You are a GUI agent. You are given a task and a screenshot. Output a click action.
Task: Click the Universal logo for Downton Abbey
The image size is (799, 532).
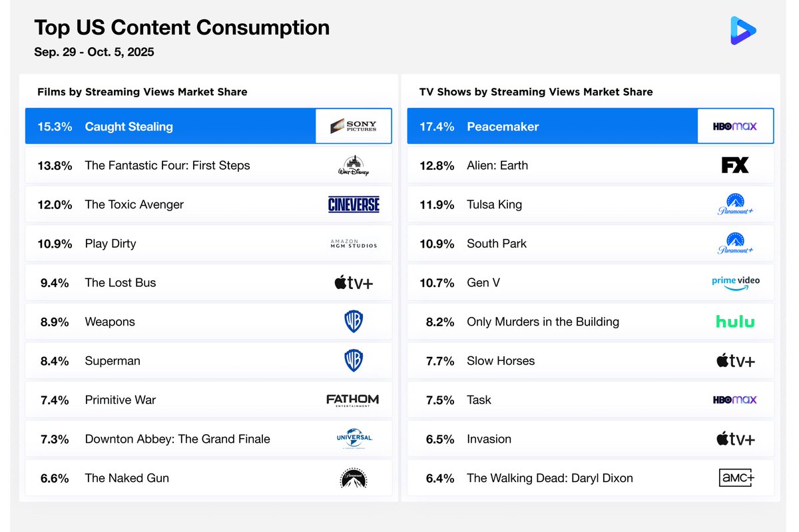(x=354, y=439)
